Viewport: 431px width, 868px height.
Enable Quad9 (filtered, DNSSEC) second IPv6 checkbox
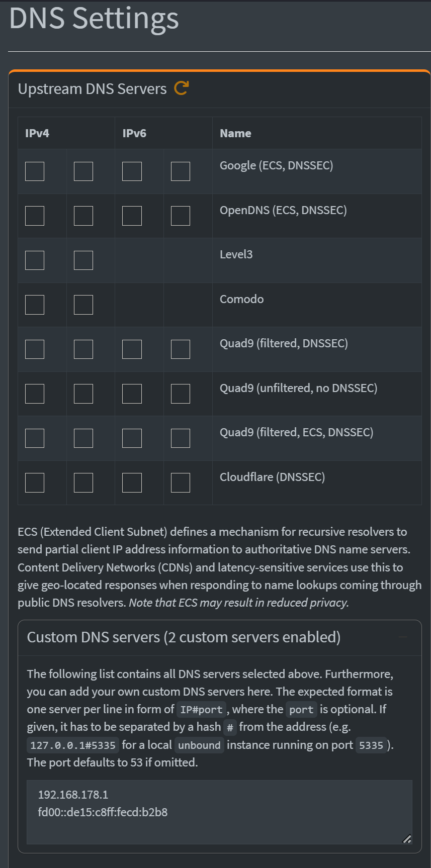181,349
